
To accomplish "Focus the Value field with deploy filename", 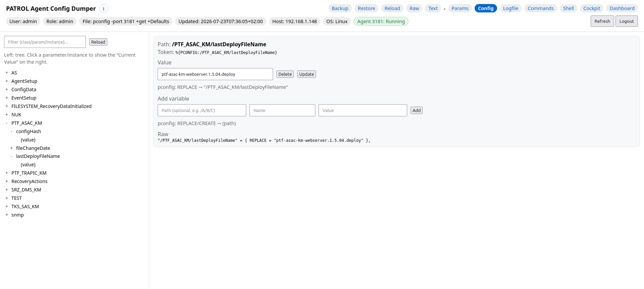I will coord(215,74).
